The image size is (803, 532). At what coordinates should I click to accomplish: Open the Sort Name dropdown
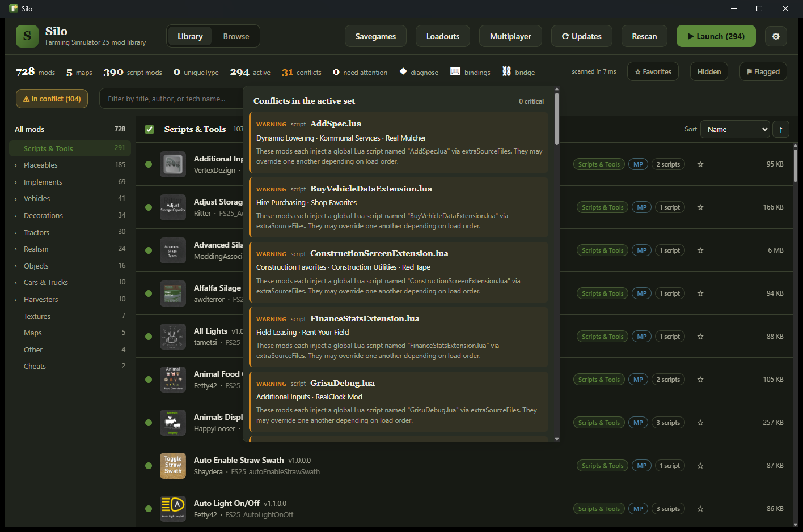click(735, 130)
